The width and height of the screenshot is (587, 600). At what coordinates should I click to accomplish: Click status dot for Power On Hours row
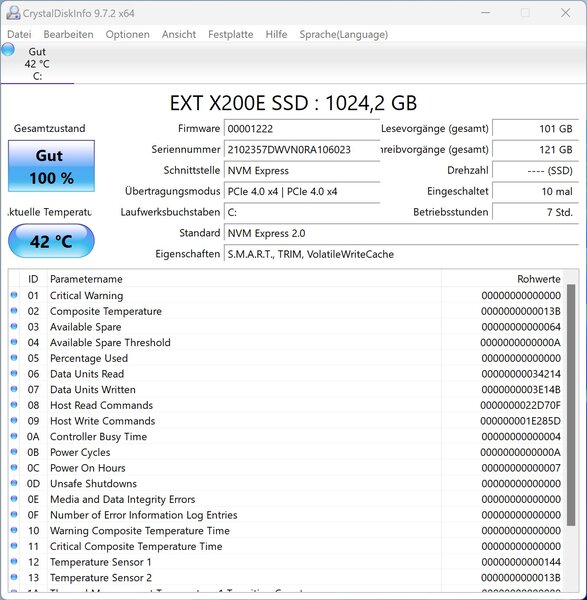(x=14, y=468)
